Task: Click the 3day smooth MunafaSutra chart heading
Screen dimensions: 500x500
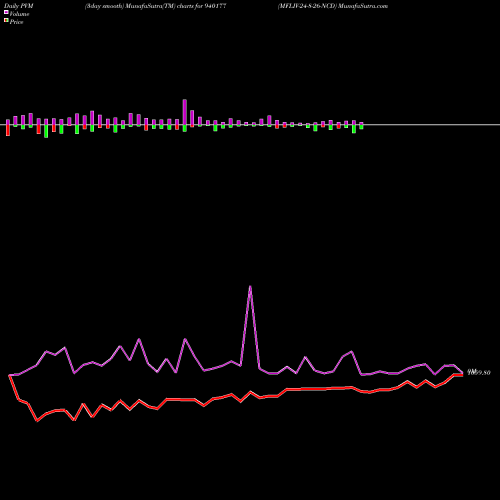Action: click(x=156, y=6)
